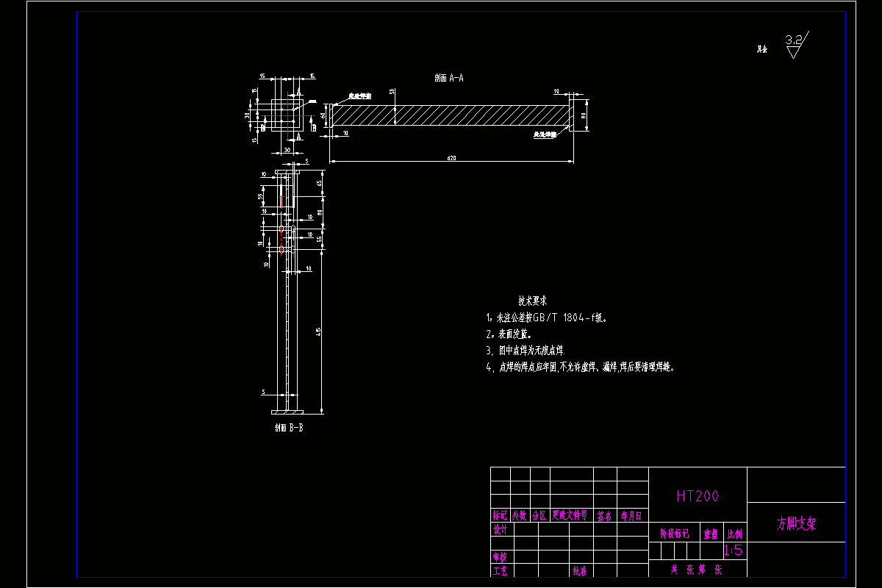Image resolution: width=882 pixels, height=588 pixels.
Task: Click note 4 about spot weld quality
Action: [x=581, y=367]
